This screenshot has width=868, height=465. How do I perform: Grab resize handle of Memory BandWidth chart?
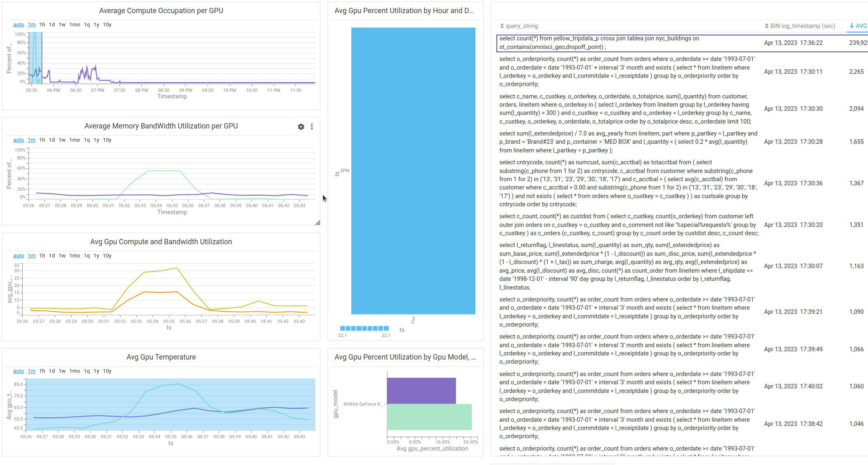pos(318,223)
